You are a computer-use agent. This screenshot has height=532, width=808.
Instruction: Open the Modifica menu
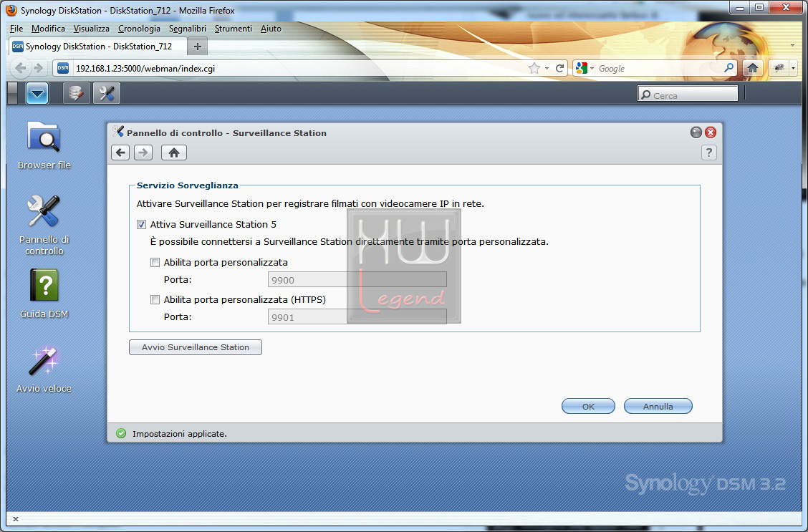click(x=48, y=29)
